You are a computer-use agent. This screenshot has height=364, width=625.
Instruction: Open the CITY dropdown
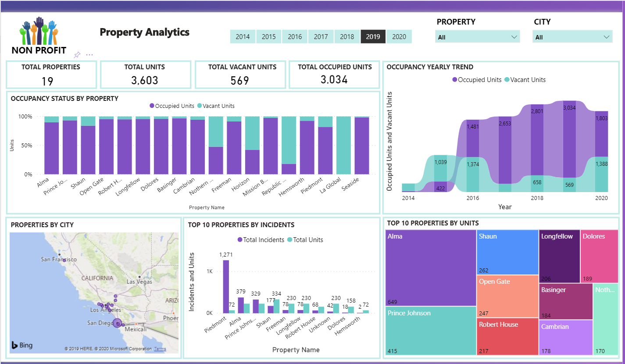click(572, 37)
